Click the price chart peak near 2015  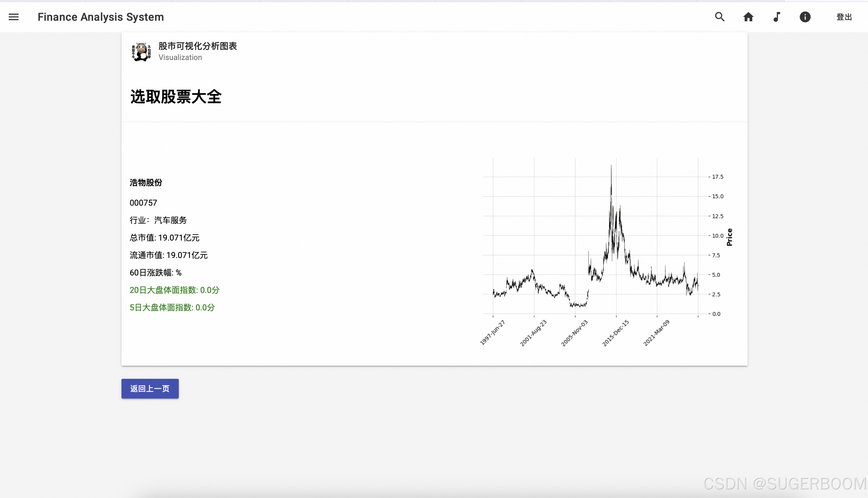pyautogui.click(x=611, y=168)
